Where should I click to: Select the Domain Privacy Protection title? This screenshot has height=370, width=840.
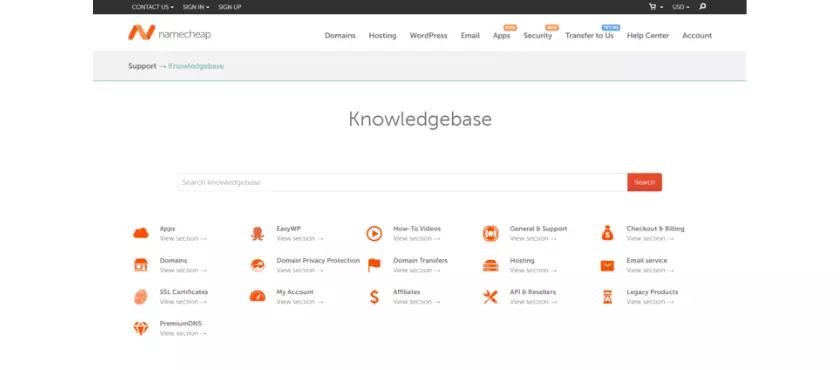pos(318,260)
